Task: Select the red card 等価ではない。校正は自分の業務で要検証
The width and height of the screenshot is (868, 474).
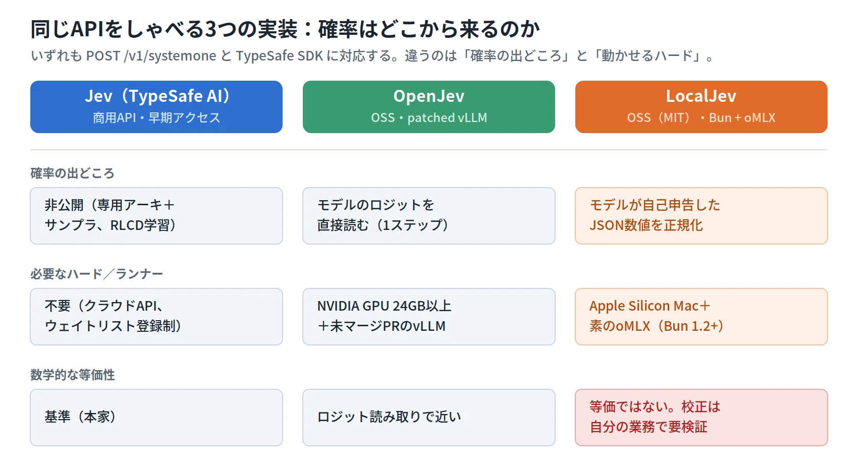Action: click(x=701, y=418)
